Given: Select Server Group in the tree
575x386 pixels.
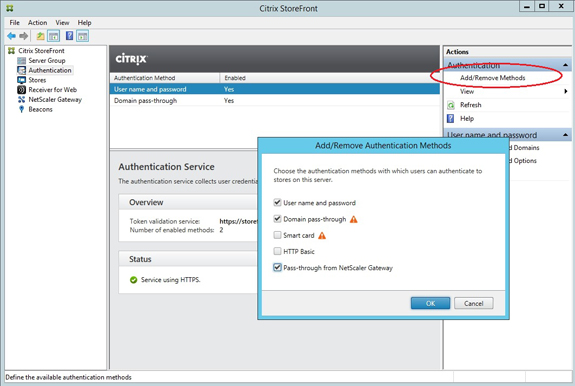Looking at the screenshot, I should pos(47,60).
